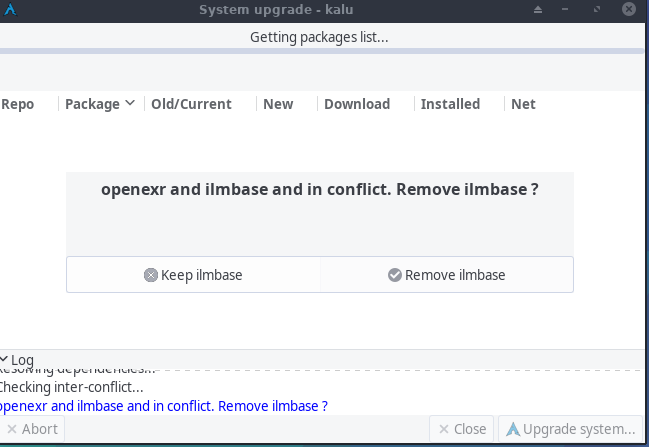Minimize the System upgrade window

point(565,10)
